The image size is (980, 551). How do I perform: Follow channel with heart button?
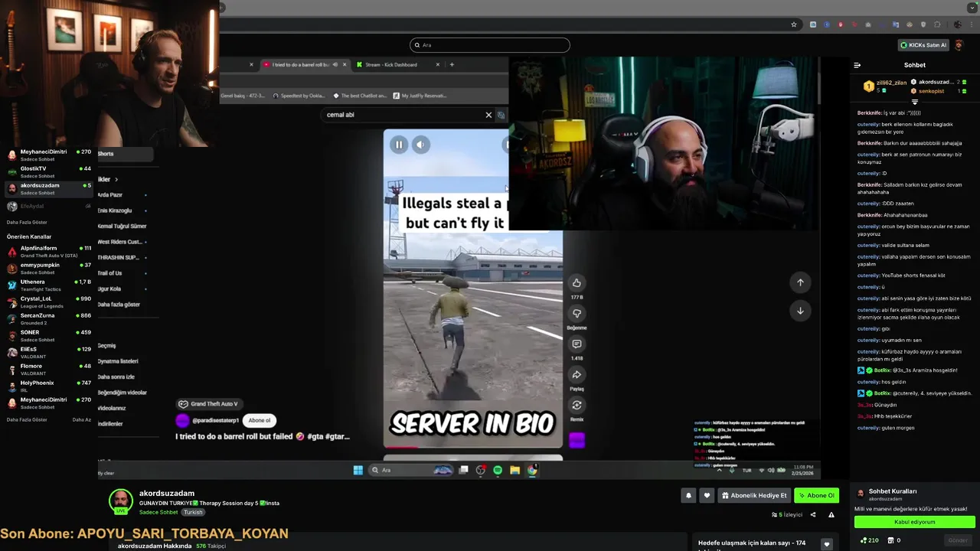(x=707, y=495)
